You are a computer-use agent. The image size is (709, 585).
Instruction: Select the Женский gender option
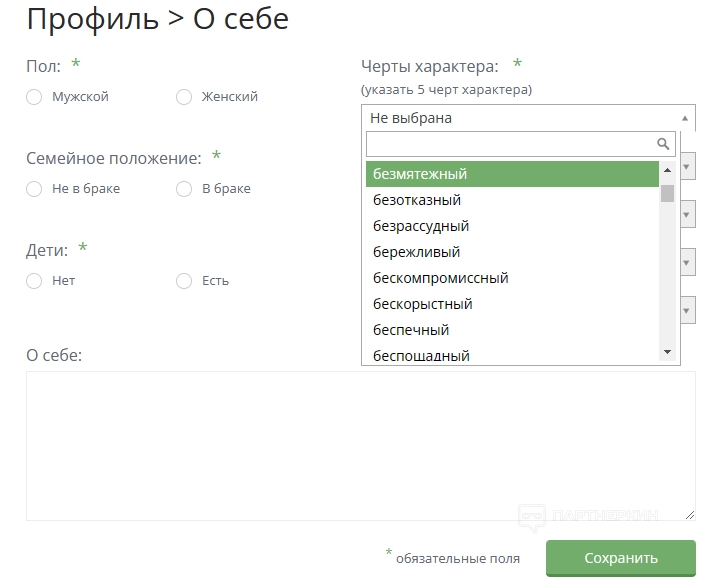click(184, 97)
